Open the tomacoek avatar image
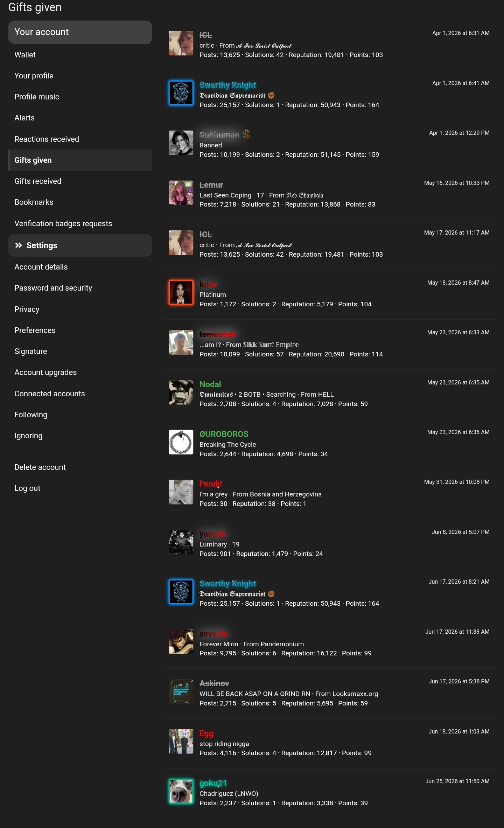504x828 pixels. (181, 342)
